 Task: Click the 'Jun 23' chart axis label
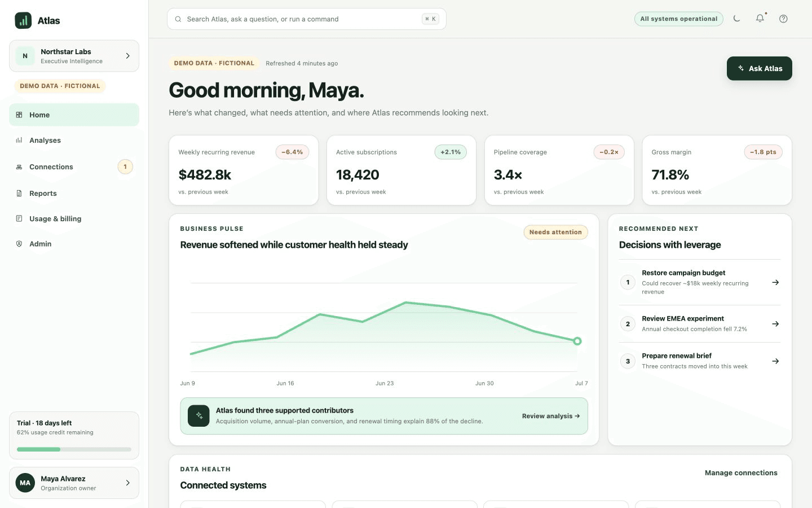click(x=385, y=383)
